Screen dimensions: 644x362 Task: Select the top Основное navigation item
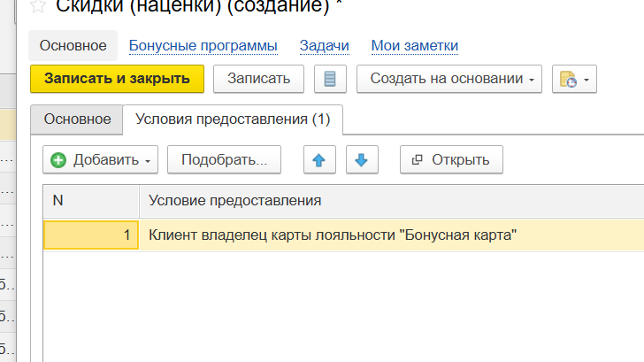click(x=73, y=45)
